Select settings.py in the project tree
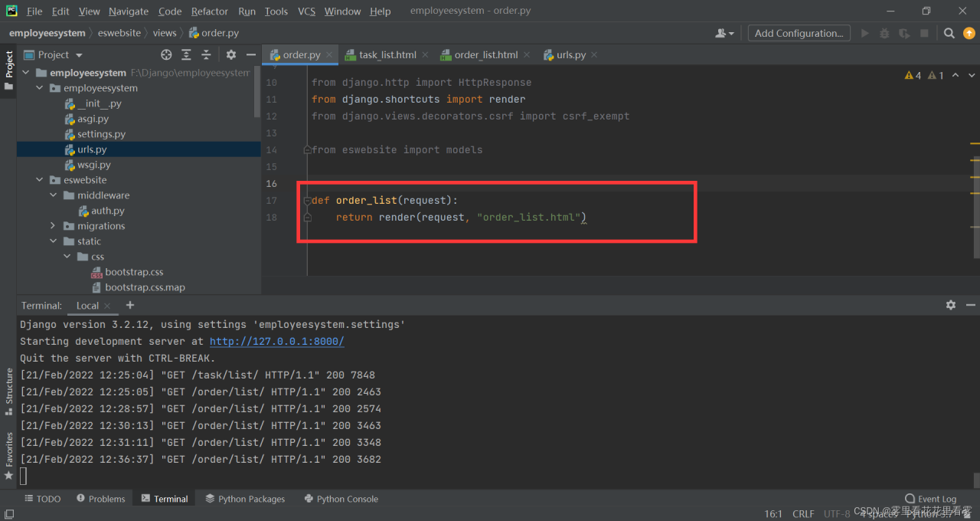 tap(101, 134)
